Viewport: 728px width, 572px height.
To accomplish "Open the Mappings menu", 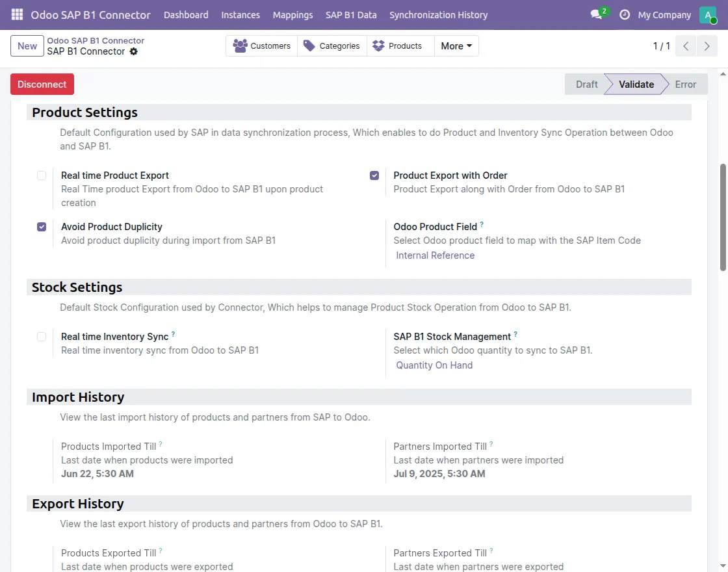I will pos(292,15).
